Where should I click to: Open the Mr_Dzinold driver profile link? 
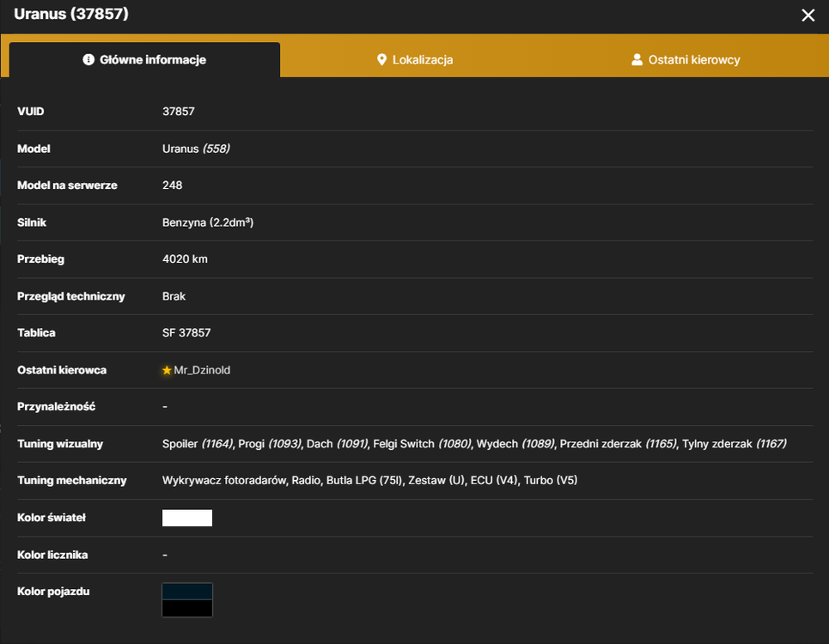(x=202, y=370)
